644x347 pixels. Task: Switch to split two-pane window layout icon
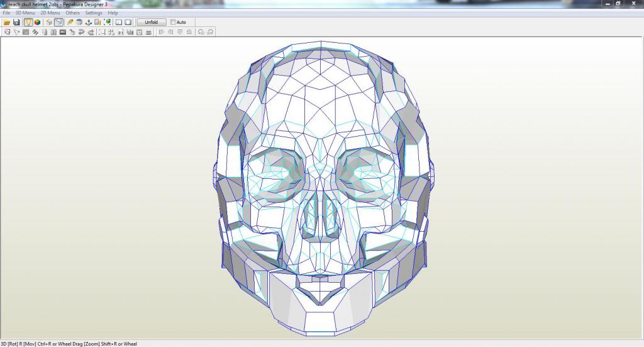click(x=119, y=22)
